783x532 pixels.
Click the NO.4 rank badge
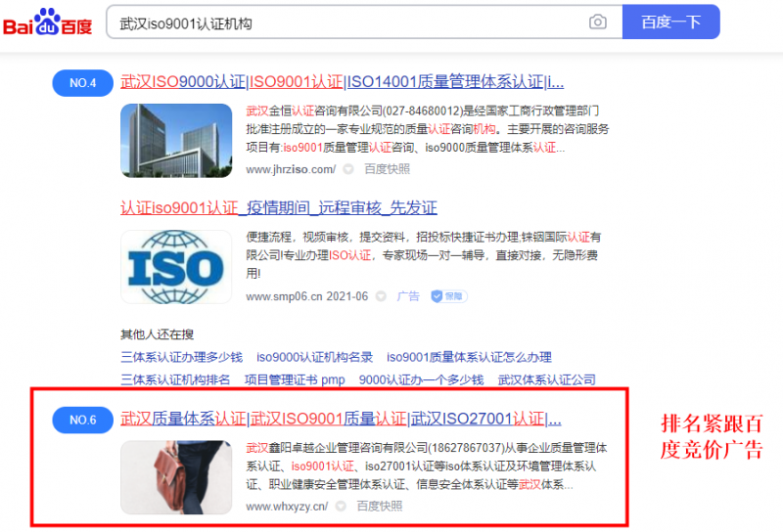coord(82,83)
